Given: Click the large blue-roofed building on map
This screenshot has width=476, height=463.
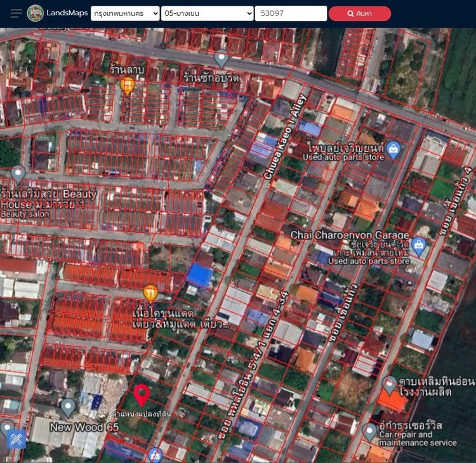Looking at the screenshot, I should click(200, 275).
